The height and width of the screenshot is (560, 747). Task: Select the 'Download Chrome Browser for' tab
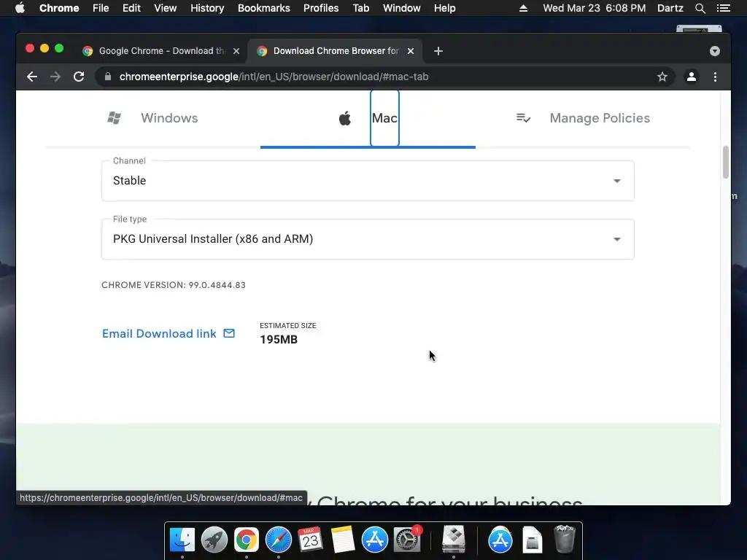click(333, 51)
